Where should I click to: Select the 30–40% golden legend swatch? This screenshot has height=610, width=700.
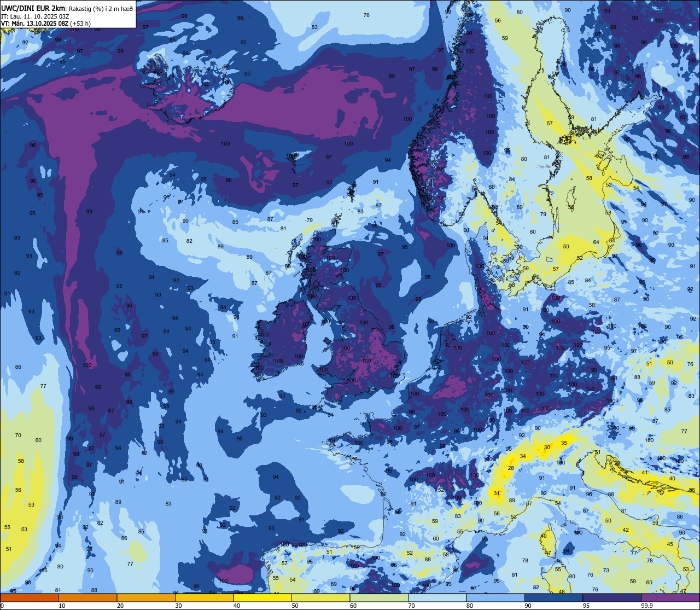pos(204,597)
